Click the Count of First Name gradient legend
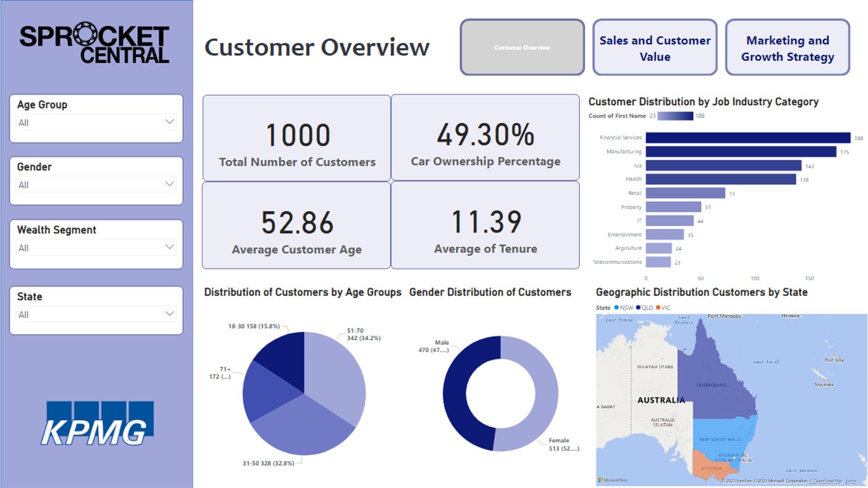 (675, 116)
